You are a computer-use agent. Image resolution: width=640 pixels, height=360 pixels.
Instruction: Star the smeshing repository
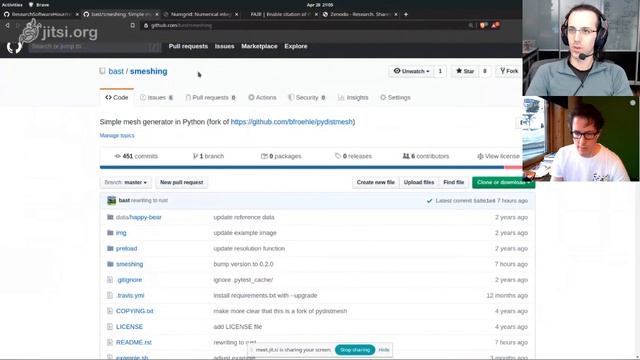(x=465, y=71)
